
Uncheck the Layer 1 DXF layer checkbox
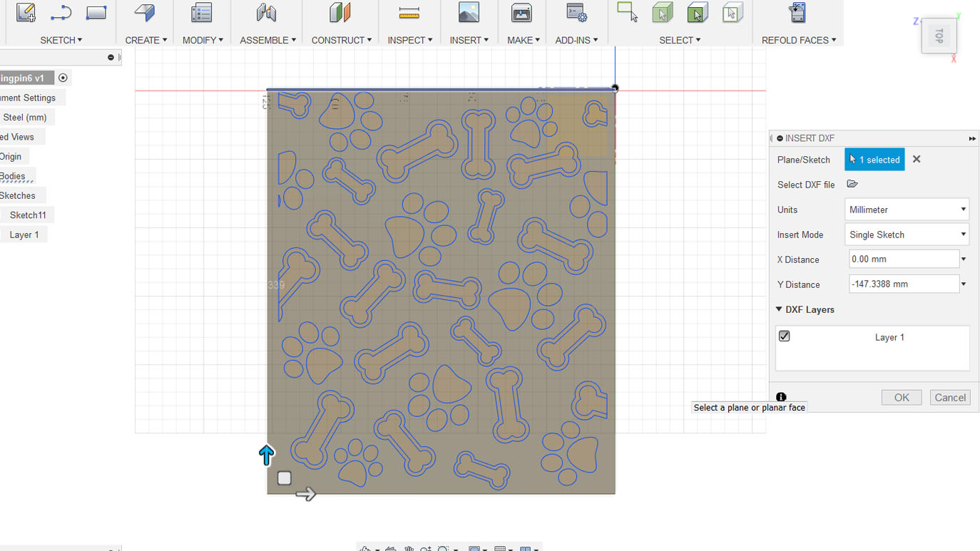click(x=785, y=336)
